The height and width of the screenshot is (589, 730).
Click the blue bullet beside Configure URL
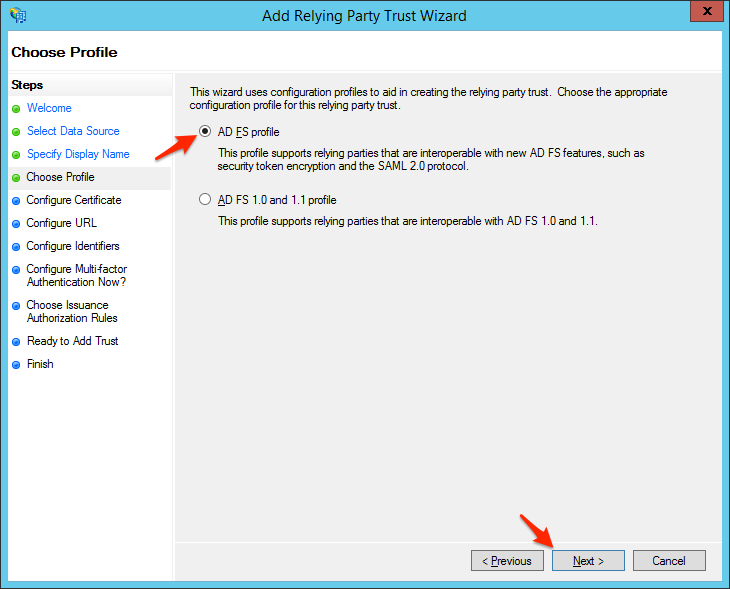16,223
